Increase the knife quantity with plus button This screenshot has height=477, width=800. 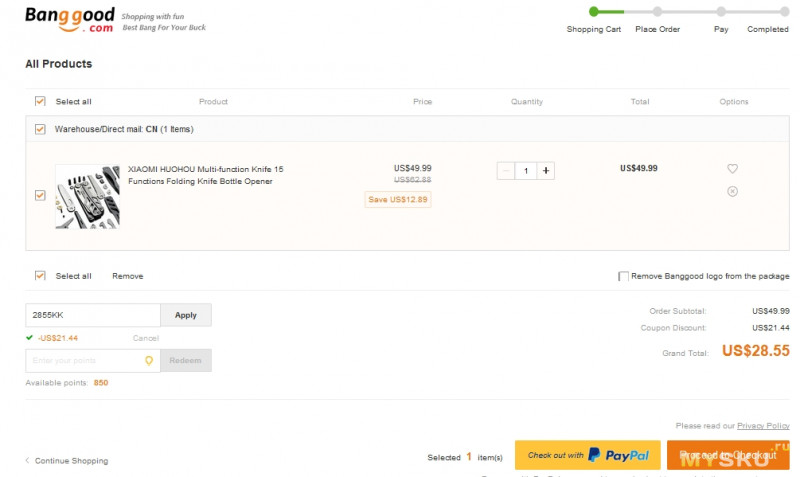coord(545,171)
